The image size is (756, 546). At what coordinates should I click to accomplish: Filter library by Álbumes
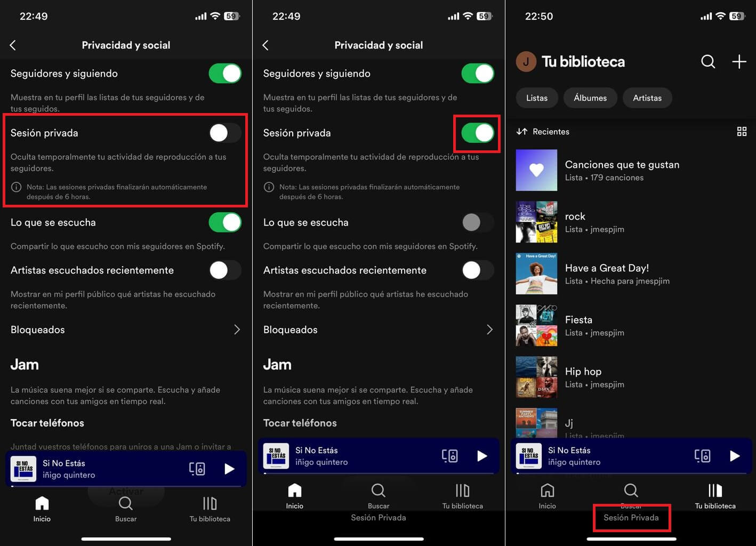(x=590, y=98)
